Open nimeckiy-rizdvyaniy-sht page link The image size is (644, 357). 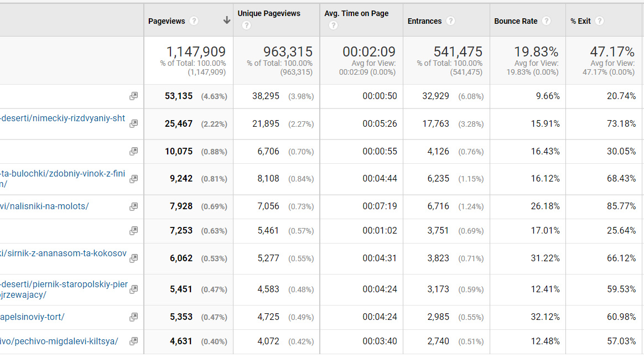tap(63, 118)
